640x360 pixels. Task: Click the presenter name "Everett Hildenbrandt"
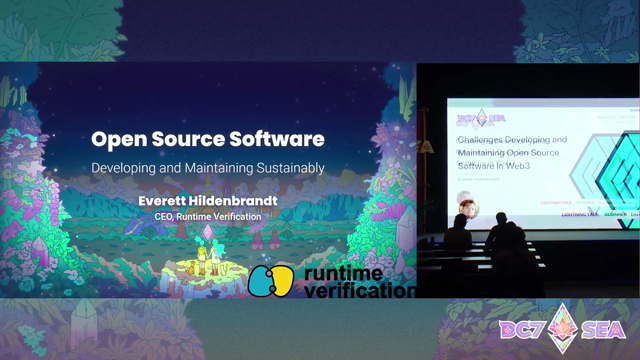[x=208, y=201]
